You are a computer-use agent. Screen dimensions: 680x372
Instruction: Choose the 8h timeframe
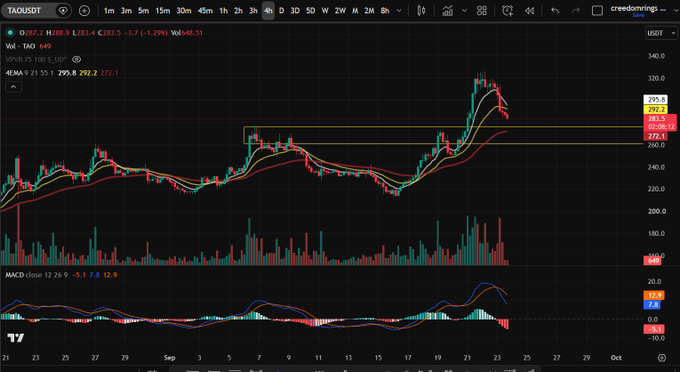coord(385,11)
